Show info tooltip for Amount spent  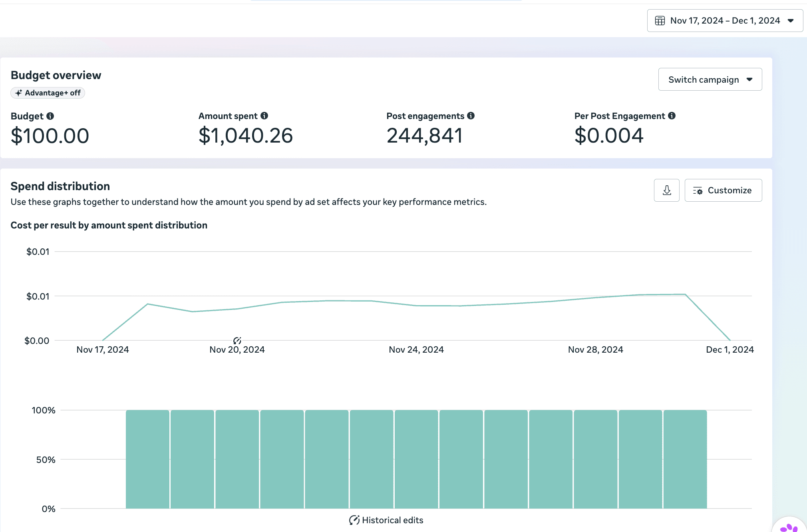(264, 116)
